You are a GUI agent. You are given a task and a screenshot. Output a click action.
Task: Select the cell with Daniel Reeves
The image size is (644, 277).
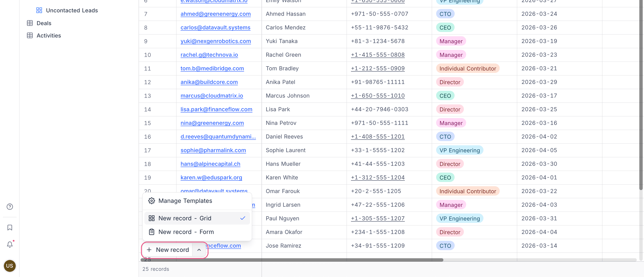click(304, 137)
